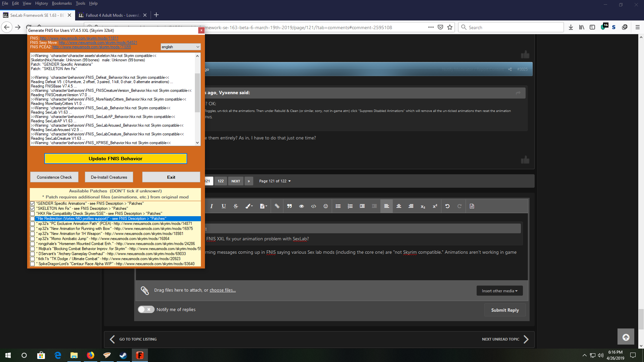Image resolution: width=644 pixels, height=362 pixels.
Task: Undo last action in reply editor
Action: click(x=447, y=206)
